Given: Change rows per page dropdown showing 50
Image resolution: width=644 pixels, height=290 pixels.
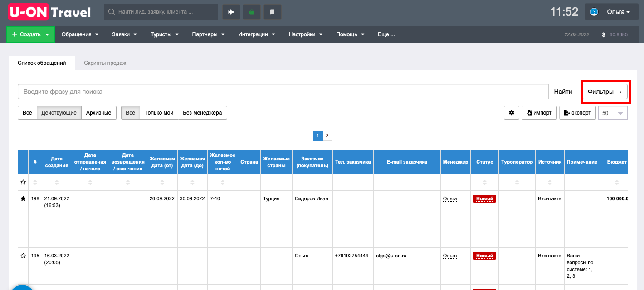Looking at the screenshot, I should tap(613, 113).
